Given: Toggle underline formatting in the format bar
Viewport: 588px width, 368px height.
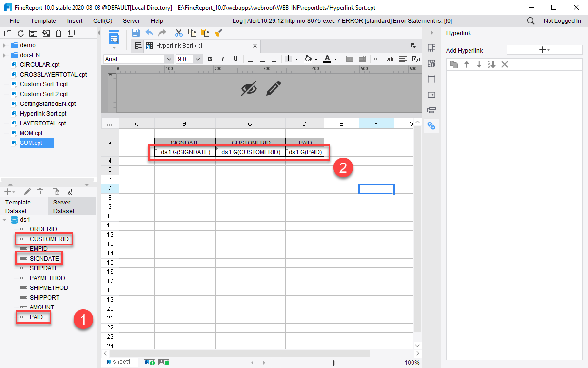Looking at the screenshot, I should (235, 59).
